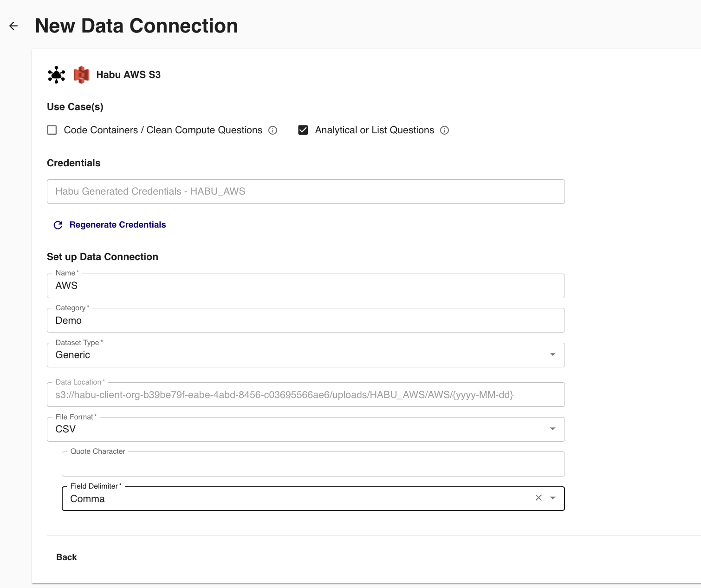The width and height of the screenshot is (701, 588).
Task: Open info for Code Containers questions
Action: click(x=273, y=131)
